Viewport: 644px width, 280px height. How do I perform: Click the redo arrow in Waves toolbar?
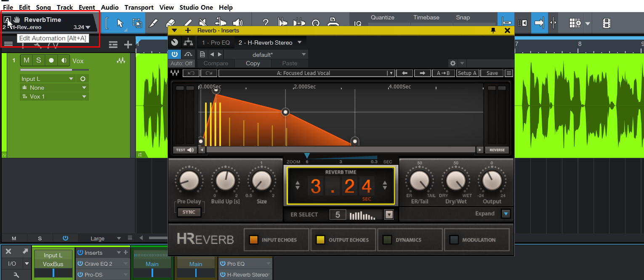click(209, 73)
